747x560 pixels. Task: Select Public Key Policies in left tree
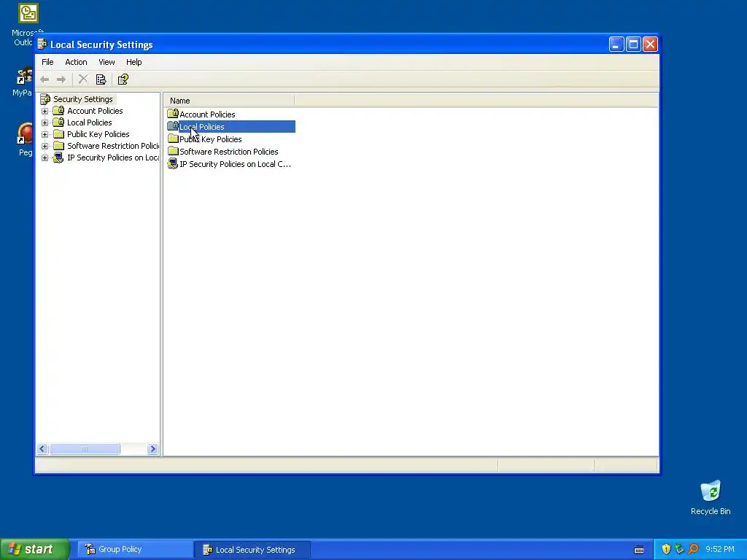(x=98, y=134)
